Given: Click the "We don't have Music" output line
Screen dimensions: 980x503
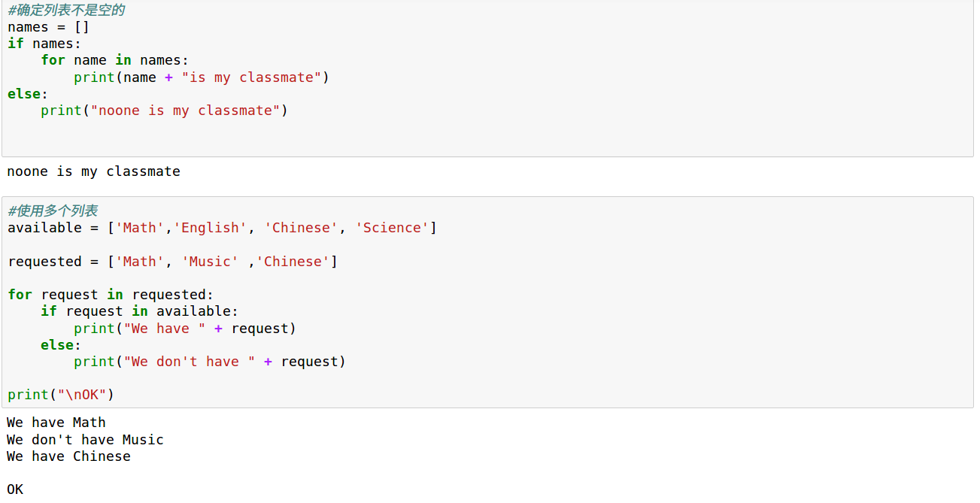Looking at the screenshot, I should click(85, 440).
